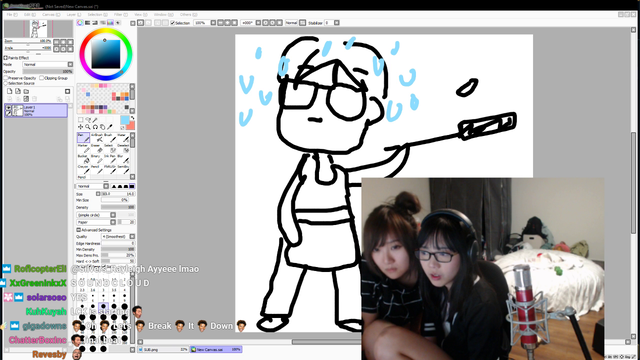This screenshot has width=640, height=360.
Task: Pick the move tool
Action: (80, 127)
